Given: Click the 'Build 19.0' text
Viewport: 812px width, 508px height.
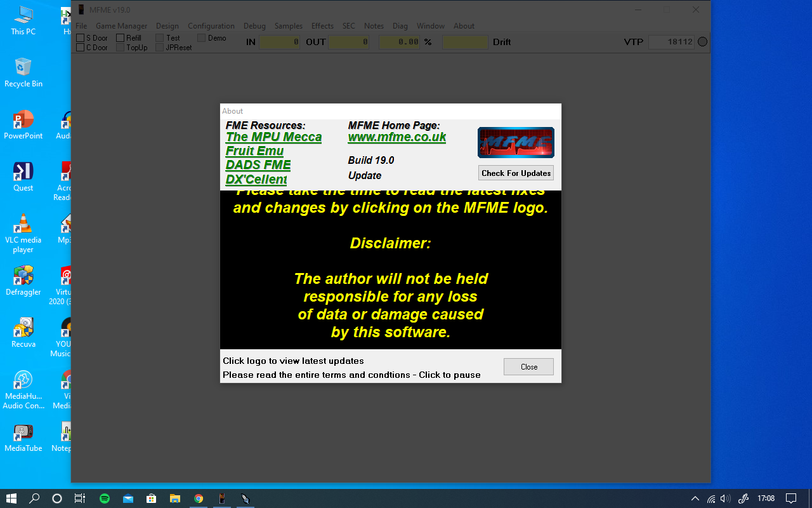Looking at the screenshot, I should click(x=371, y=161).
